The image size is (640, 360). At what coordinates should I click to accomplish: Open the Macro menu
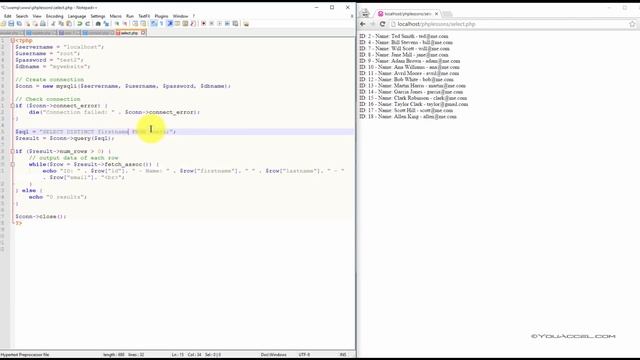point(116,16)
